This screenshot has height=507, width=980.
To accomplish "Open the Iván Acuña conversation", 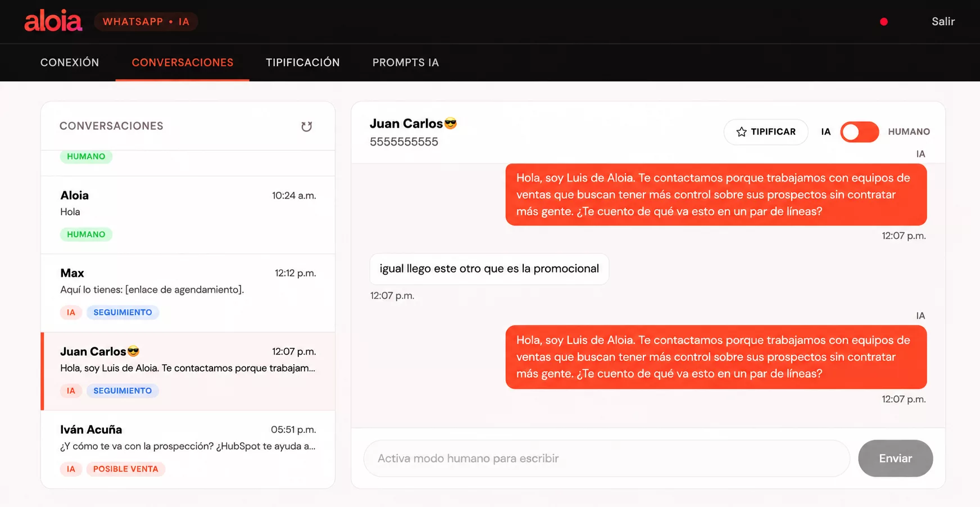I will 188,449.
